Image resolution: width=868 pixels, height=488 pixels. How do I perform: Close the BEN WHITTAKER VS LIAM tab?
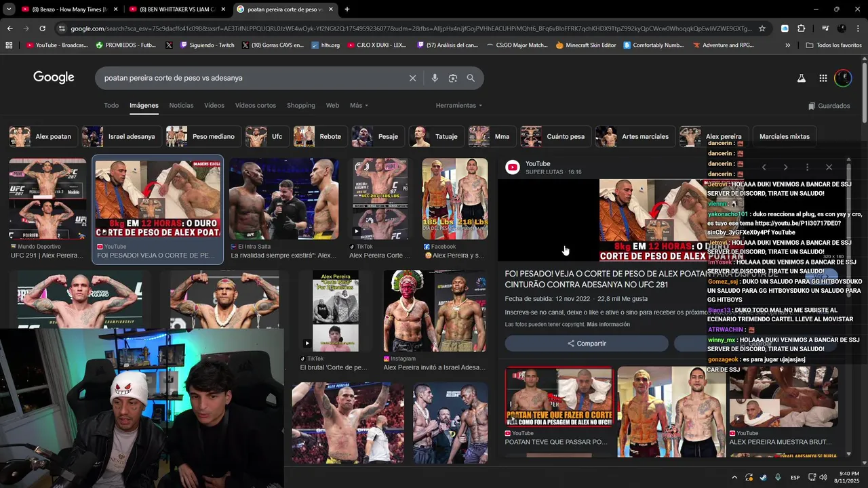pos(223,9)
